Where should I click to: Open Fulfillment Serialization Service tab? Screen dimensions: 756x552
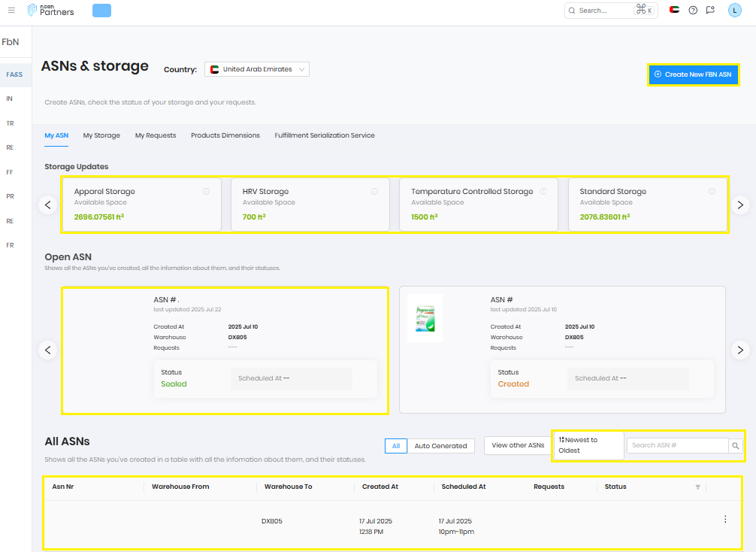click(x=325, y=135)
